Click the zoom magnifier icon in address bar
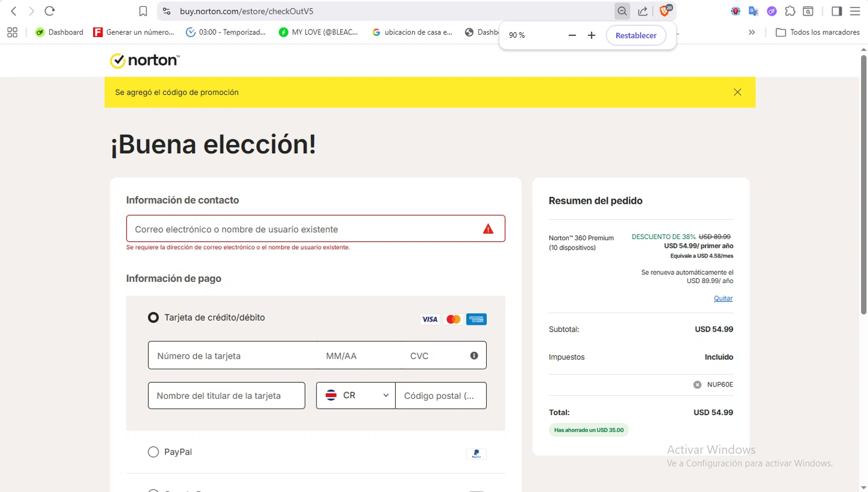The width and height of the screenshot is (868, 492). click(x=622, y=11)
